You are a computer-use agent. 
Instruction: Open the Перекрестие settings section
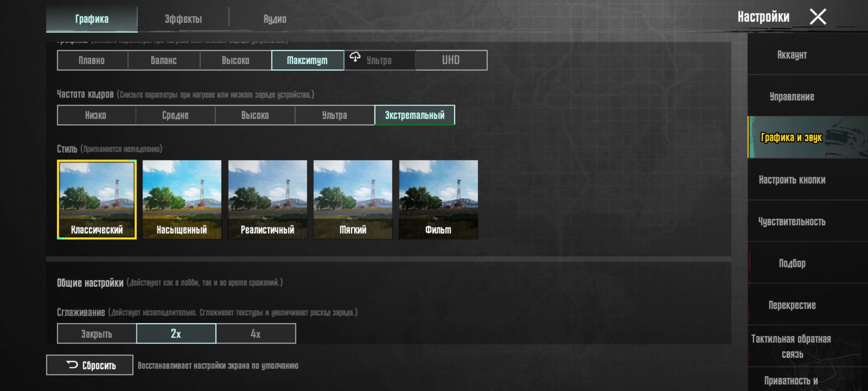(x=792, y=305)
